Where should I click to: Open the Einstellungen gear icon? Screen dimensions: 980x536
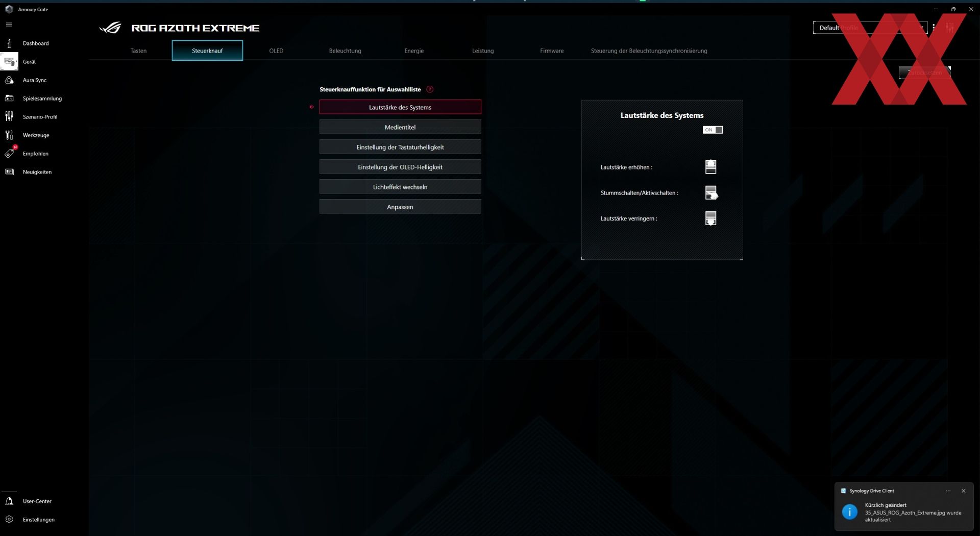click(9, 520)
